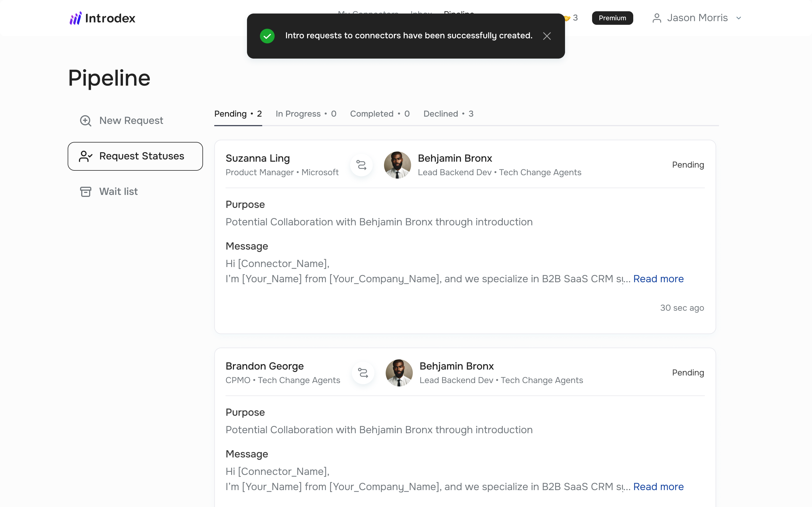This screenshot has width=812, height=507.
Task: Expand the Jason Morris account dropdown chevron
Action: (x=738, y=18)
